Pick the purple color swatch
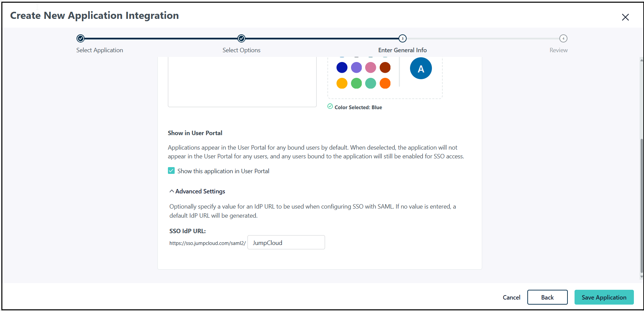 (x=356, y=67)
